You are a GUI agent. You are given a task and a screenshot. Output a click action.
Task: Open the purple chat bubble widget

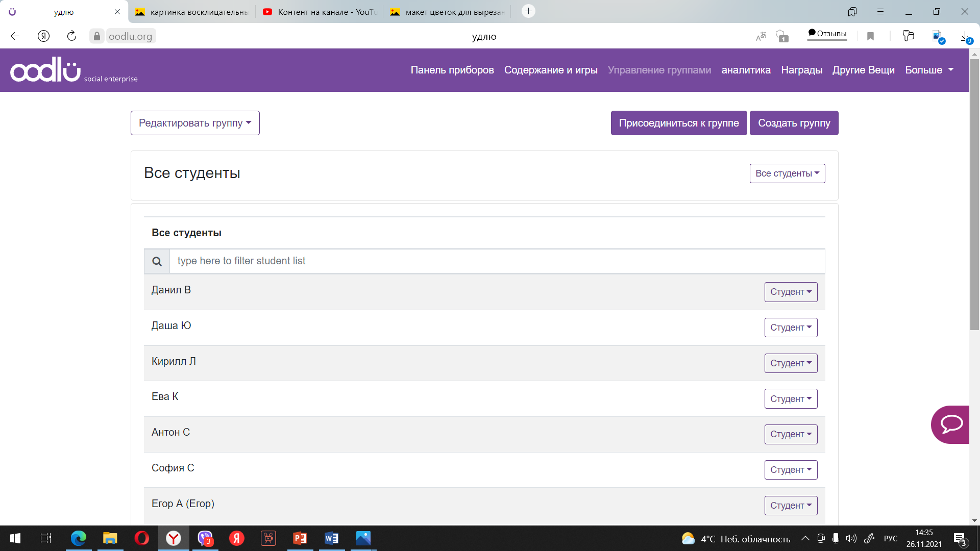coord(951,424)
